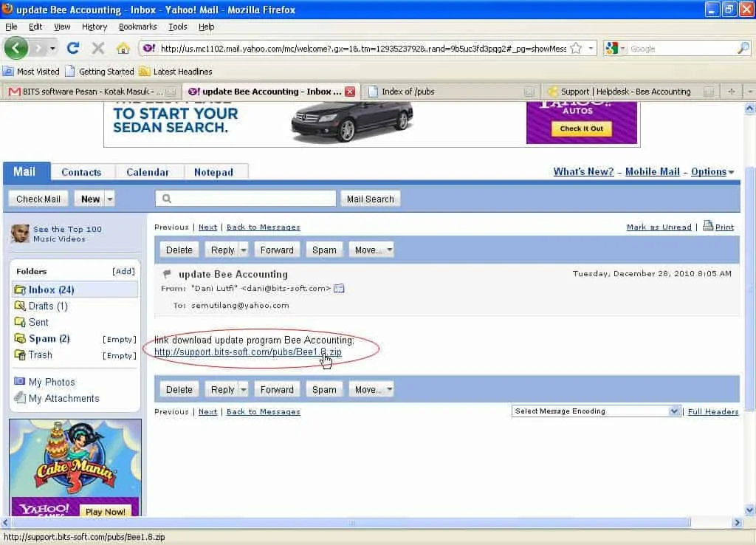This screenshot has height=545, width=756.
Task: Open the History menu
Action: (x=94, y=27)
